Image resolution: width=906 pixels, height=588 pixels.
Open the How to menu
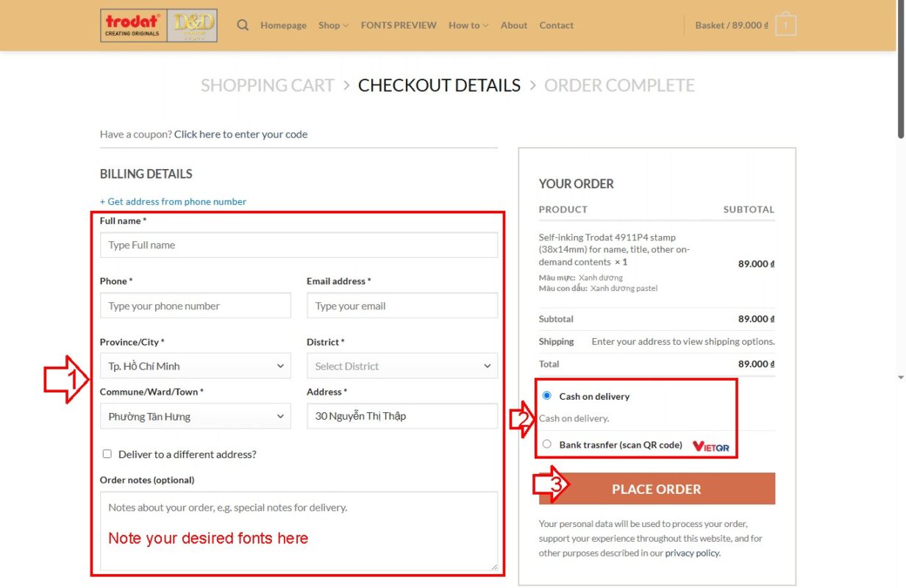pyautogui.click(x=468, y=25)
